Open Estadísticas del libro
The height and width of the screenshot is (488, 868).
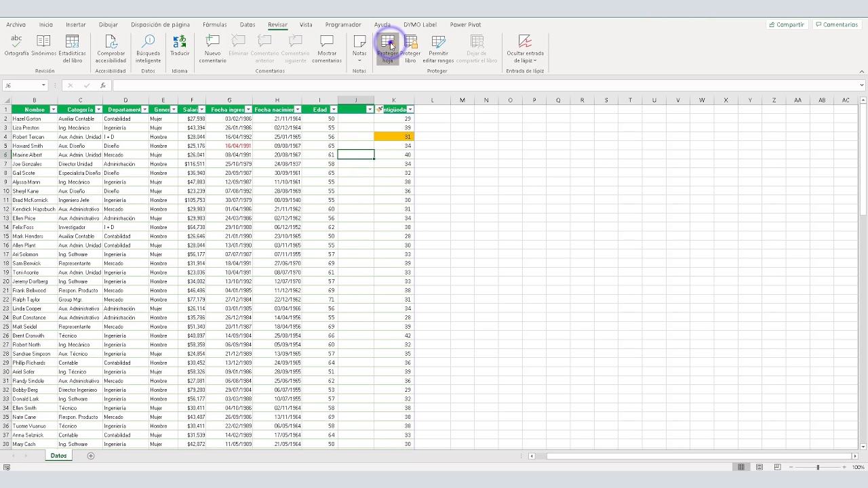point(72,49)
